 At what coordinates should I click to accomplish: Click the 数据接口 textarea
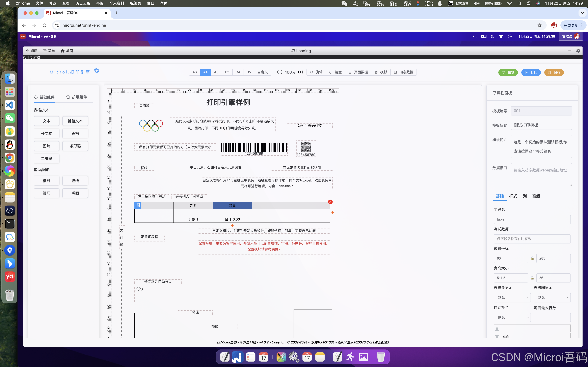tap(541, 174)
